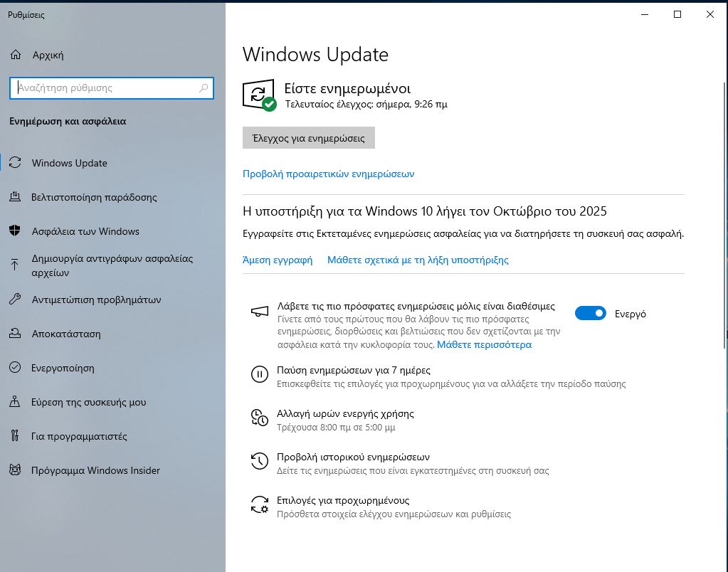Viewport: 728px width, 572px height.
Task: Click the gear-sync icon for advanced options
Action: [260, 504]
